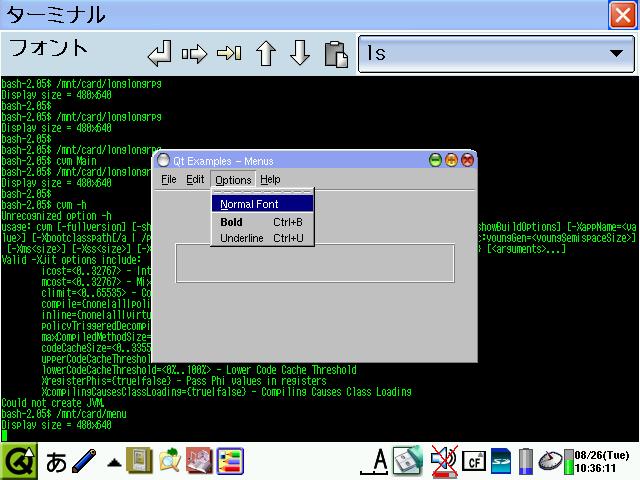
Task: Click Options menu in Qt Examples window
Action: coord(233,180)
